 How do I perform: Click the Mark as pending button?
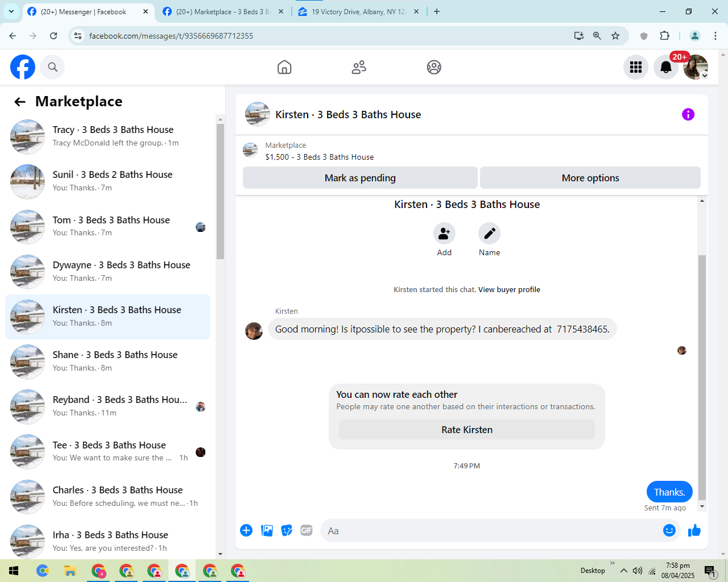click(x=360, y=178)
